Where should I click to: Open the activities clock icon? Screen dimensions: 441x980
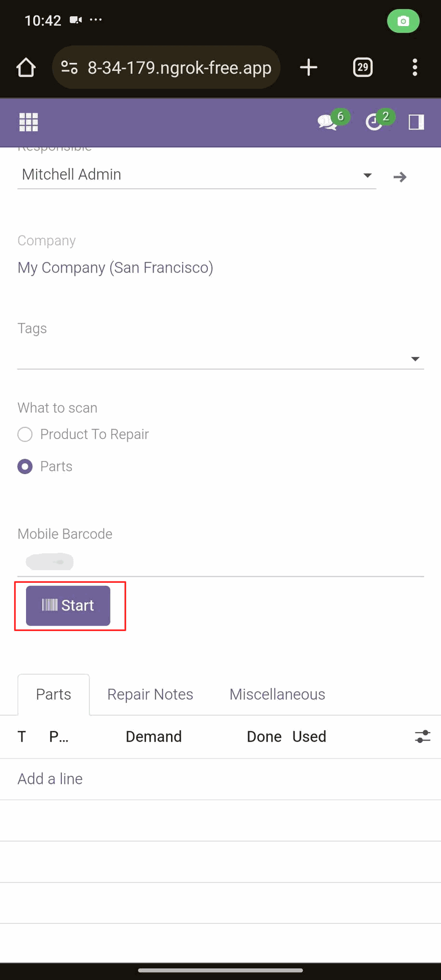pos(374,122)
